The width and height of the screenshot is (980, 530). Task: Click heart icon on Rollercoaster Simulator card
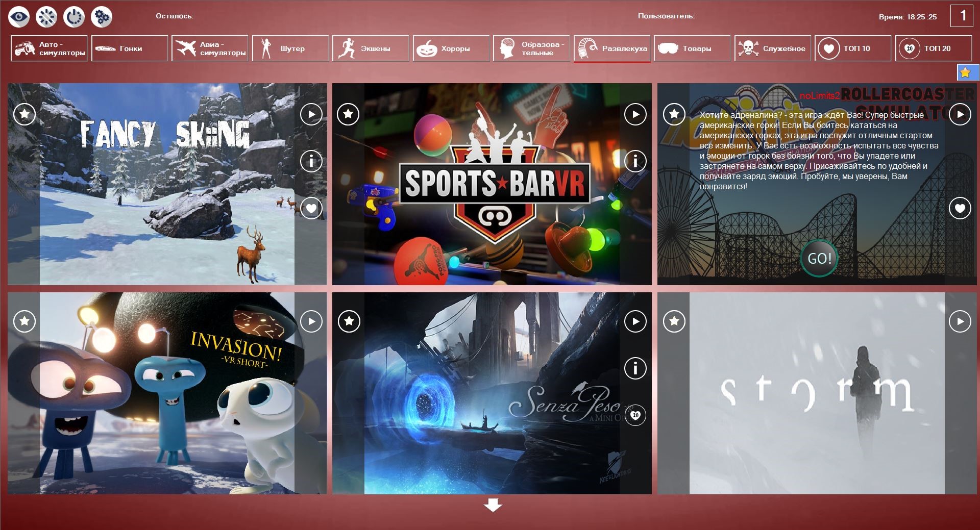960,208
